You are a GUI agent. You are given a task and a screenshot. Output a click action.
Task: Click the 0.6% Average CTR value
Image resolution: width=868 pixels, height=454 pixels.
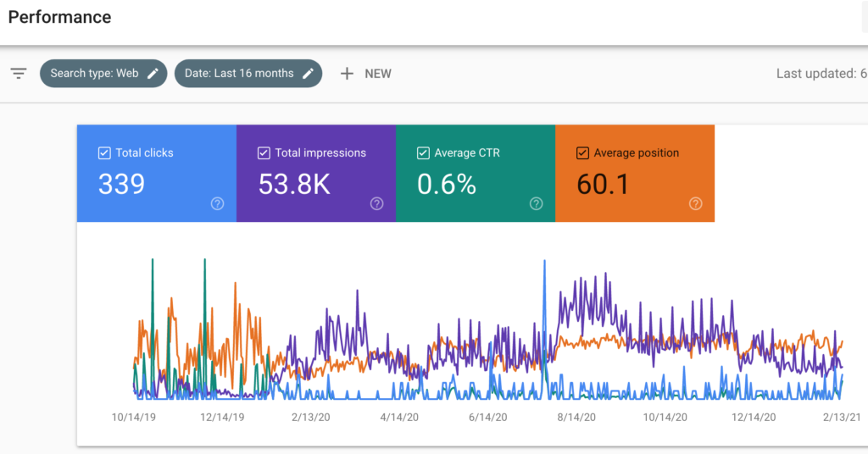[x=447, y=184]
